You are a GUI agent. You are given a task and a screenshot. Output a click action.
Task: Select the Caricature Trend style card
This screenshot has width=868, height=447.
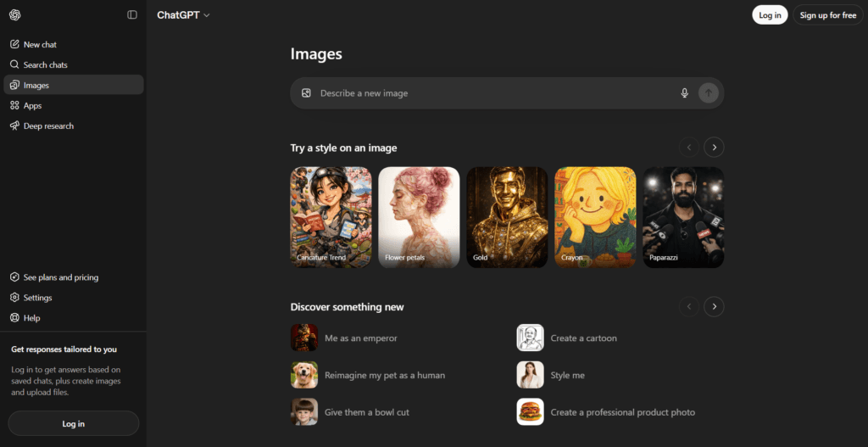pyautogui.click(x=331, y=217)
